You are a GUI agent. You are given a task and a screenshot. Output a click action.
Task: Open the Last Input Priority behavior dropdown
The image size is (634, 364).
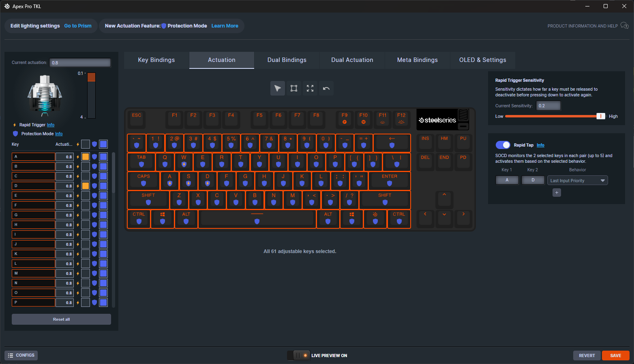(577, 180)
